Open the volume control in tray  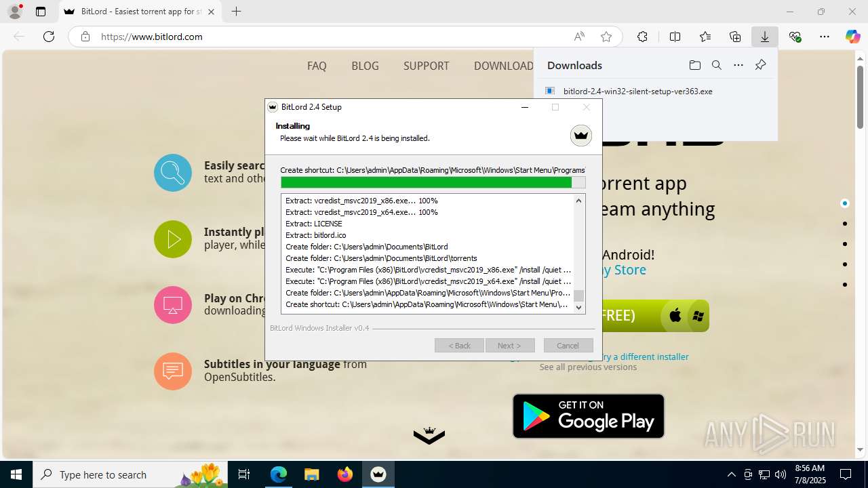pyautogui.click(x=781, y=474)
